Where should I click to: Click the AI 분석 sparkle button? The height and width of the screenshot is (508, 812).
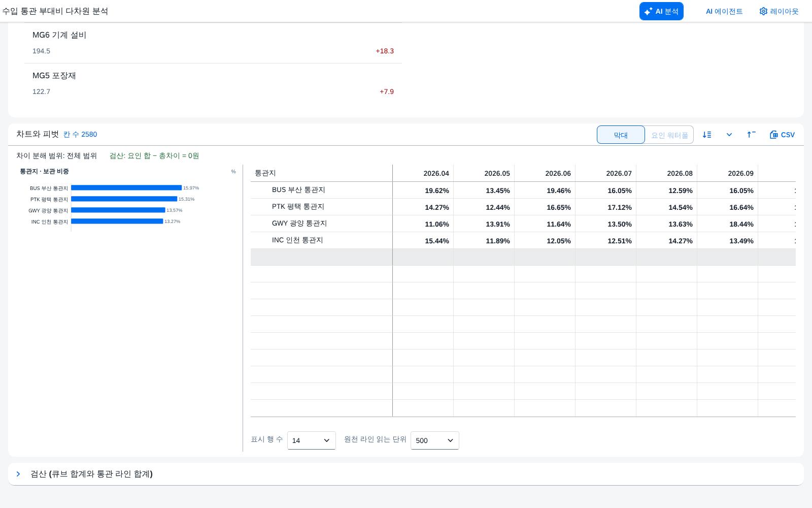pos(661,11)
